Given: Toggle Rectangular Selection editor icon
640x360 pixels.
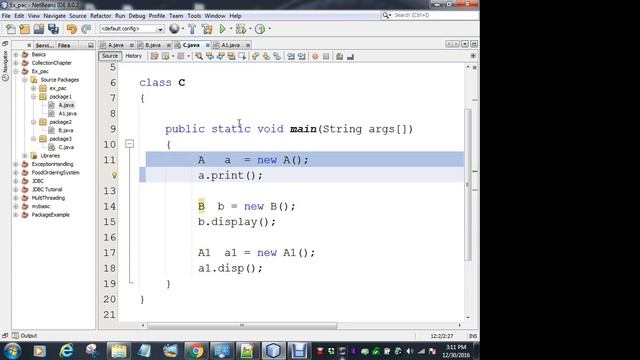Looking at the screenshot, I should pos(242,56).
